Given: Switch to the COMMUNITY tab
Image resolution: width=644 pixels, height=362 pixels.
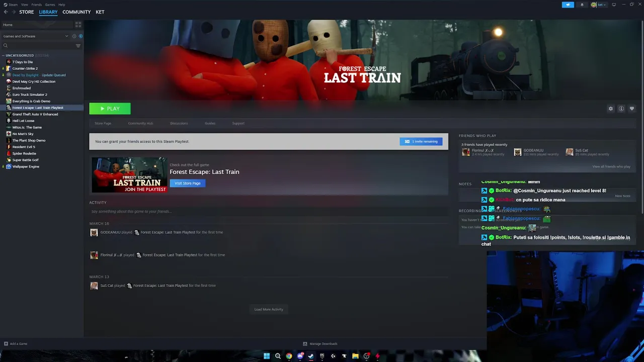Looking at the screenshot, I should pyautogui.click(x=76, y=12).
